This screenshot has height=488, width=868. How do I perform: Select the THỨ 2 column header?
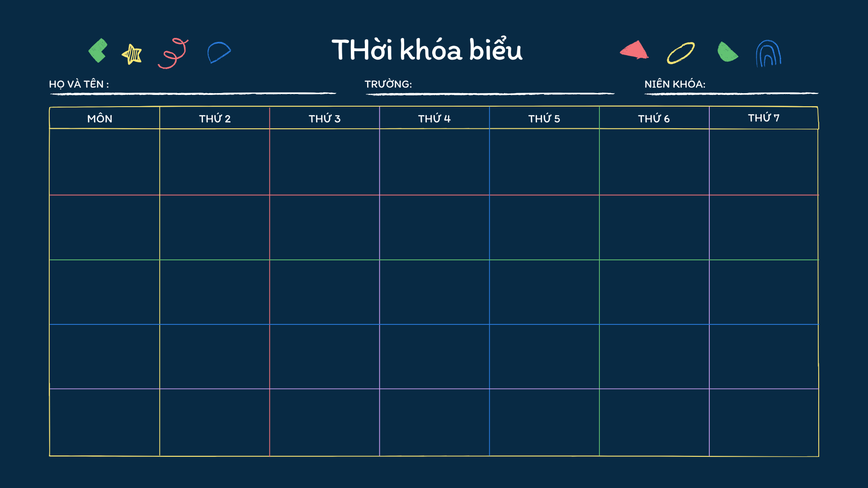[215, 118]
